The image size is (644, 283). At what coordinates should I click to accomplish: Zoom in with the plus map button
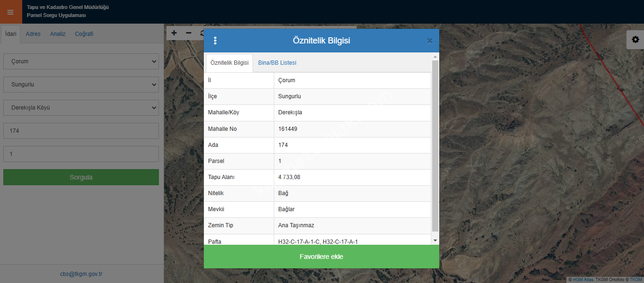point(174,33)
